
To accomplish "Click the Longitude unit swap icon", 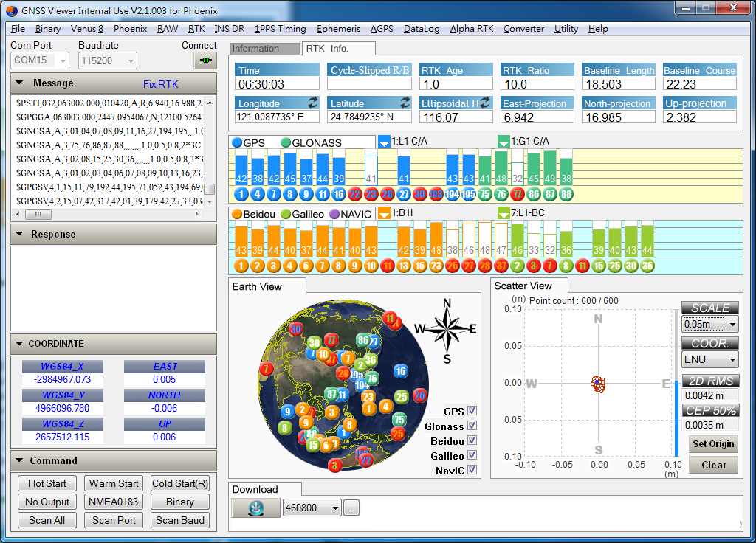I will 312,103.
